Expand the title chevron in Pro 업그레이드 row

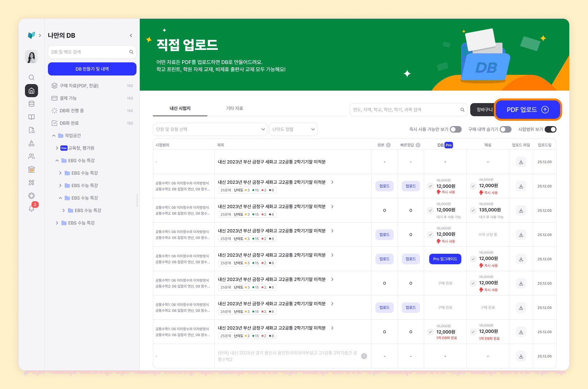[332, 255]
